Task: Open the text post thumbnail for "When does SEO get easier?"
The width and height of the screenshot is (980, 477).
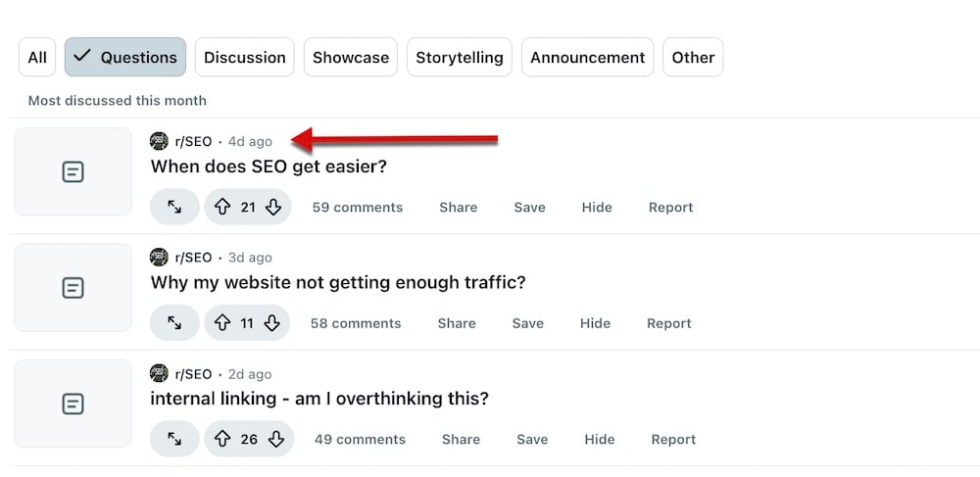Action: (73, 172)
